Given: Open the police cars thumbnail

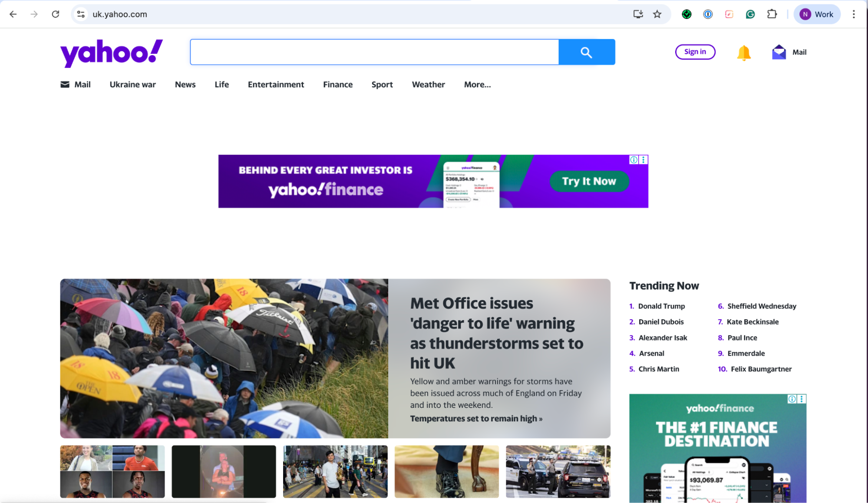Looking at the screenshot, I should point(558,471).
